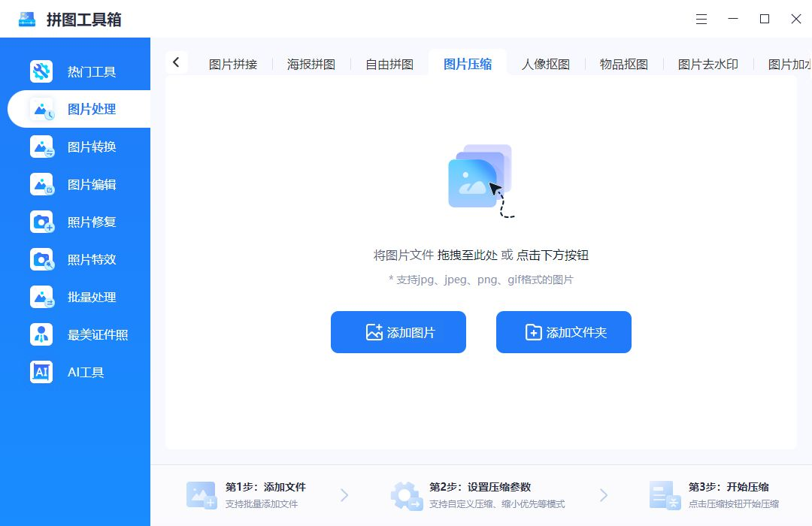
Task: Click the 拼图工具箱 app logo
Action: click(27, 19)
